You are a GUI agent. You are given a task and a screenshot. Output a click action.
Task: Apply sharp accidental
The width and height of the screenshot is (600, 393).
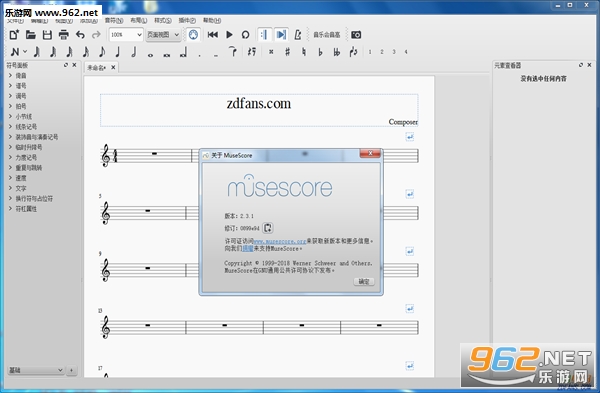287,52
